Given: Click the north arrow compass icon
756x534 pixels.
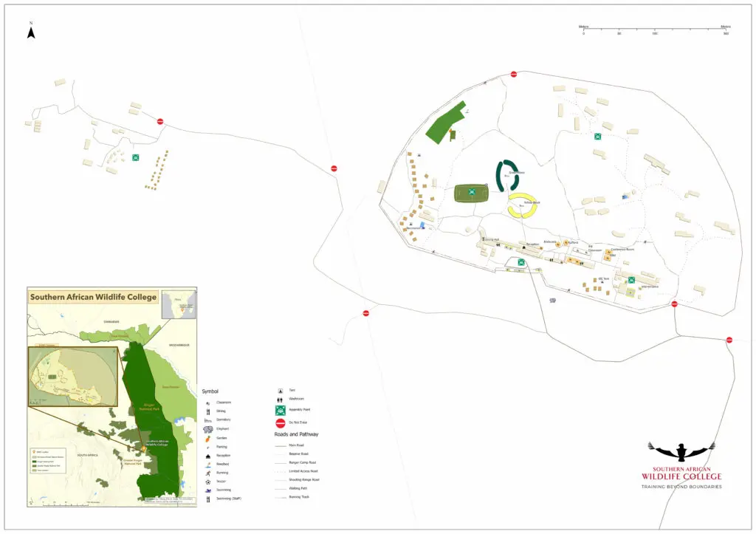Looking at the screenshot, I should (31, 31).
